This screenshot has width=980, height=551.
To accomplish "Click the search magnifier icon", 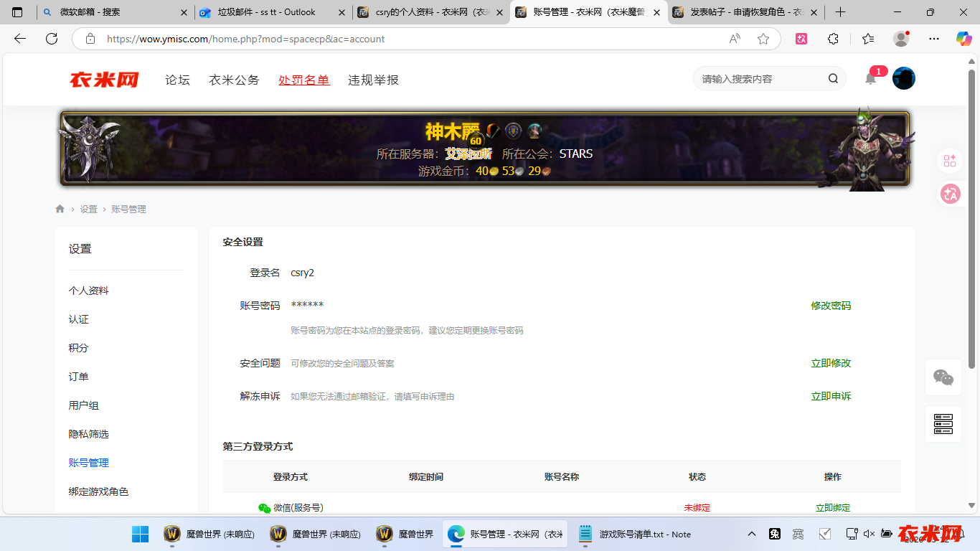I will (833, 79).
